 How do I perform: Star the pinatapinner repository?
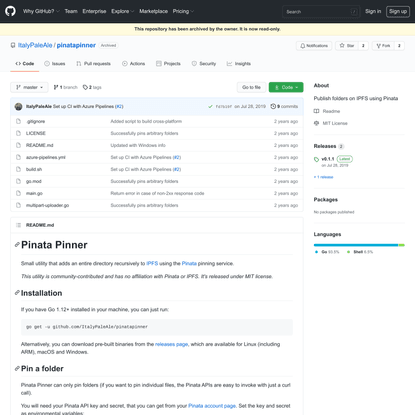[347, 46]
